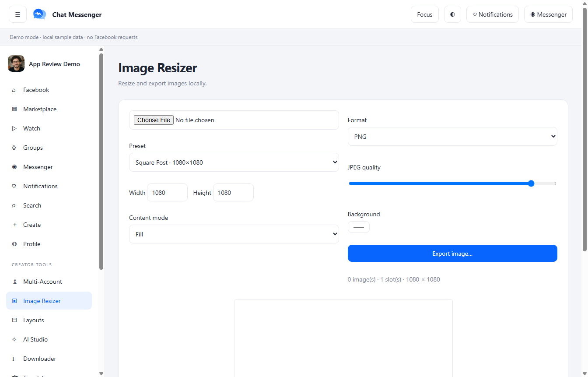Click the Downloader arrow icon in sidebar
This screenshot has height=377, width=588.
point(14,359)
